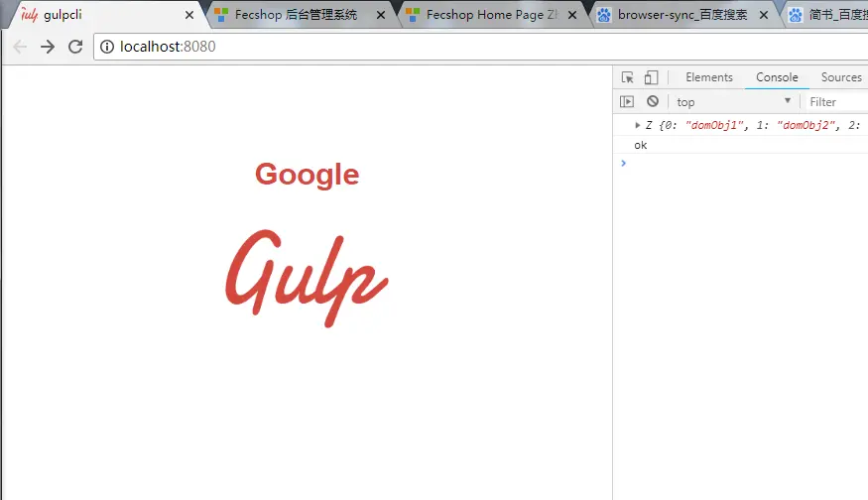The image size is (868, 500).
Task: Click the localhost:8080 address bar
Action: tap(480, 47)
